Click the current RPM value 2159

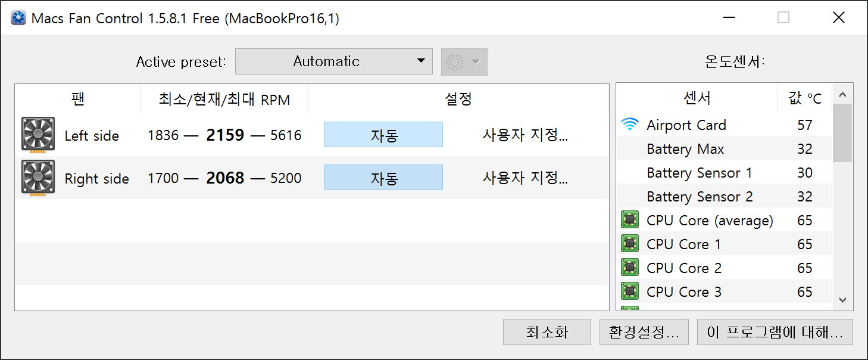click(x=225, y=135)
